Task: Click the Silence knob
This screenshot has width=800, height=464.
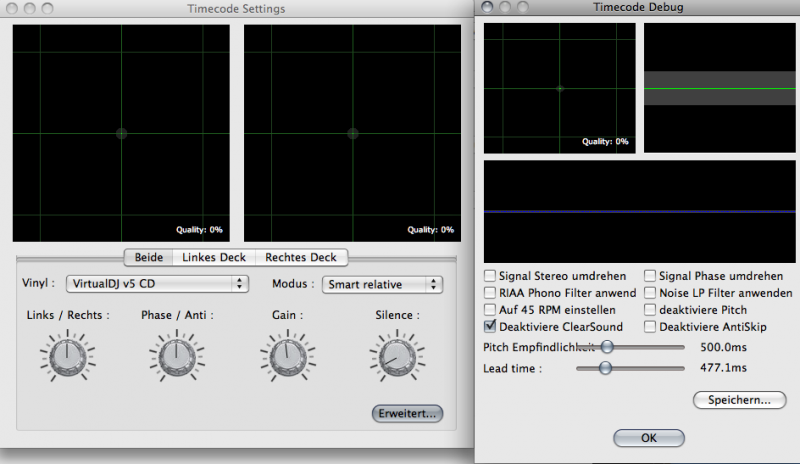Action: pyautogui.click(x=397, y=354)
